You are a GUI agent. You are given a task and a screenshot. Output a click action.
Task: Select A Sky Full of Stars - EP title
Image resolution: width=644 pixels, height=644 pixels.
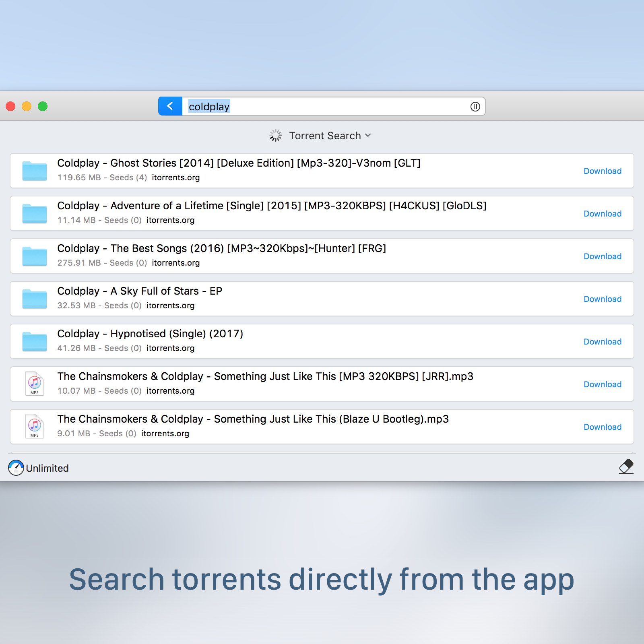140,291
